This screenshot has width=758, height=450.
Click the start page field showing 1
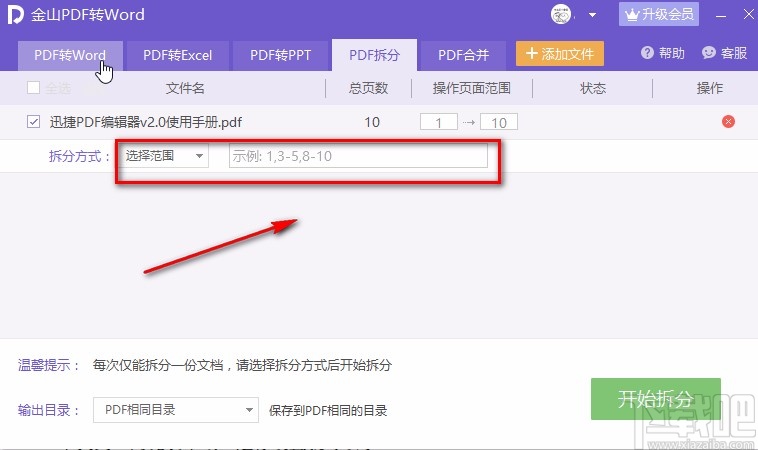438,122
